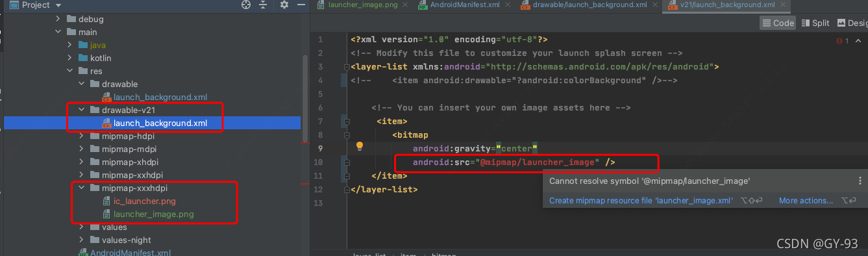Expand the kotlin folder
868x256 pixels.
(x=70, y=58)
